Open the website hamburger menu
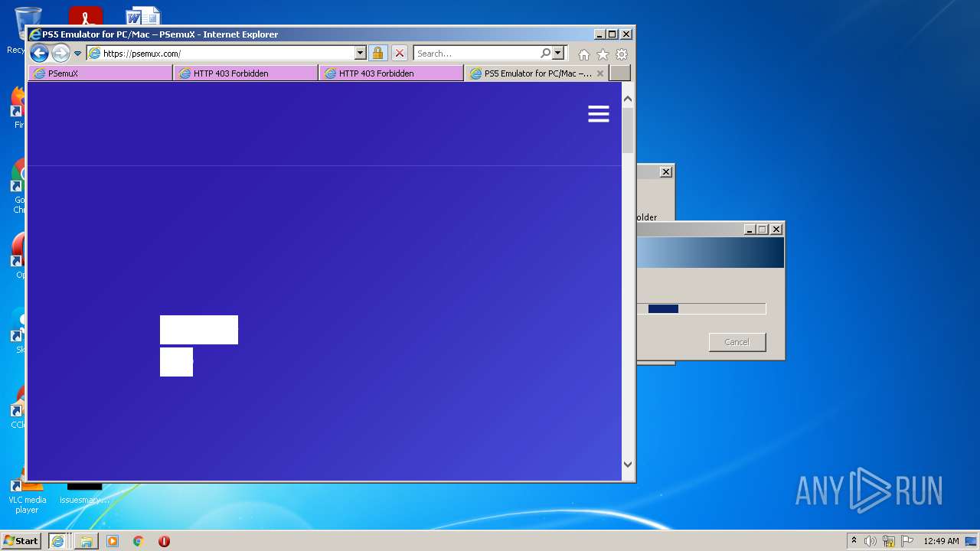 [599, 114]
